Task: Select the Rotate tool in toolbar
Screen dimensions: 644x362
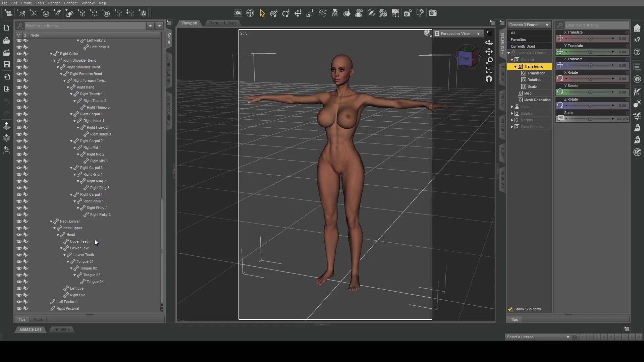Action: (x=286, y=13)
